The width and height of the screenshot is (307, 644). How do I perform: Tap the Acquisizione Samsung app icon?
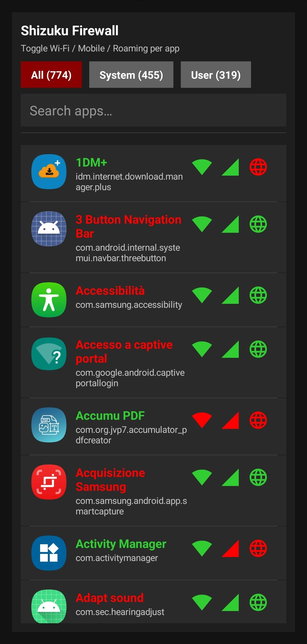coord(49,482)
